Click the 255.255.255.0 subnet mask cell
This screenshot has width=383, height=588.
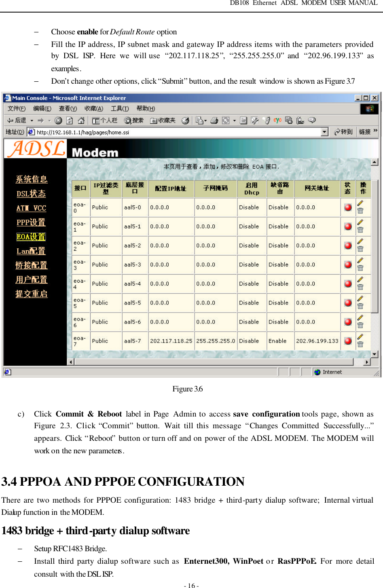(216, 341)
